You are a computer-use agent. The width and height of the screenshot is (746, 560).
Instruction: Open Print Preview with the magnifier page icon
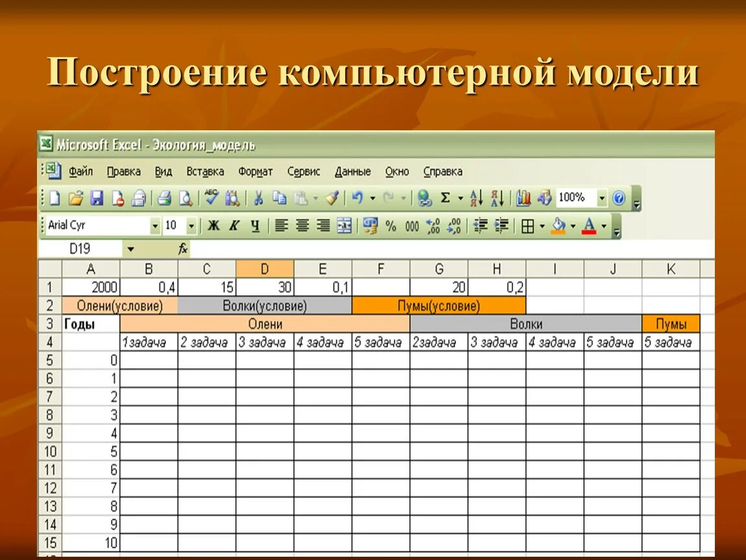click(x=186, y=198)
